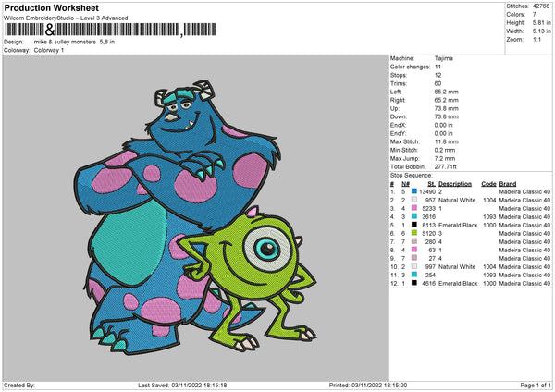555x392 pixels.
Task: Click 'Wilcom EmbroideryStudio – Level 3 Advanced' text
Action: tap(66, 18)
